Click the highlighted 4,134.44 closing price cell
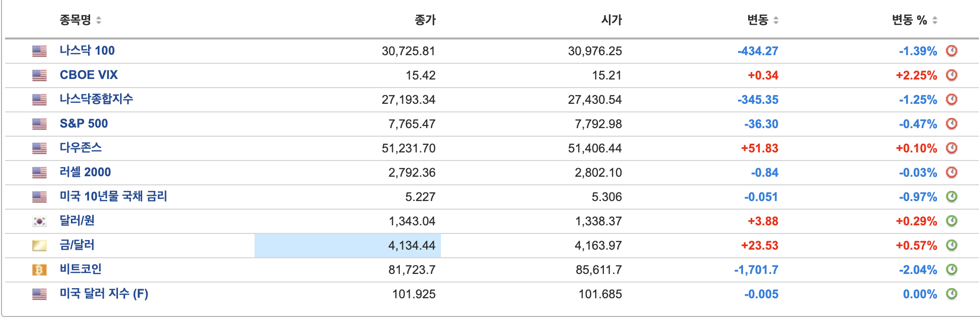This screenshot has width=980, height=318. 348,246
